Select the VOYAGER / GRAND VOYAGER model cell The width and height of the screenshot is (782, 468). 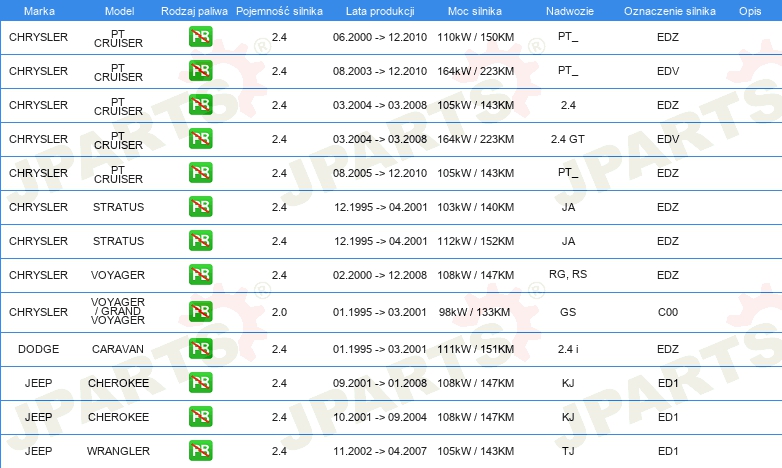pyautogui.click(x=118, y=311)
